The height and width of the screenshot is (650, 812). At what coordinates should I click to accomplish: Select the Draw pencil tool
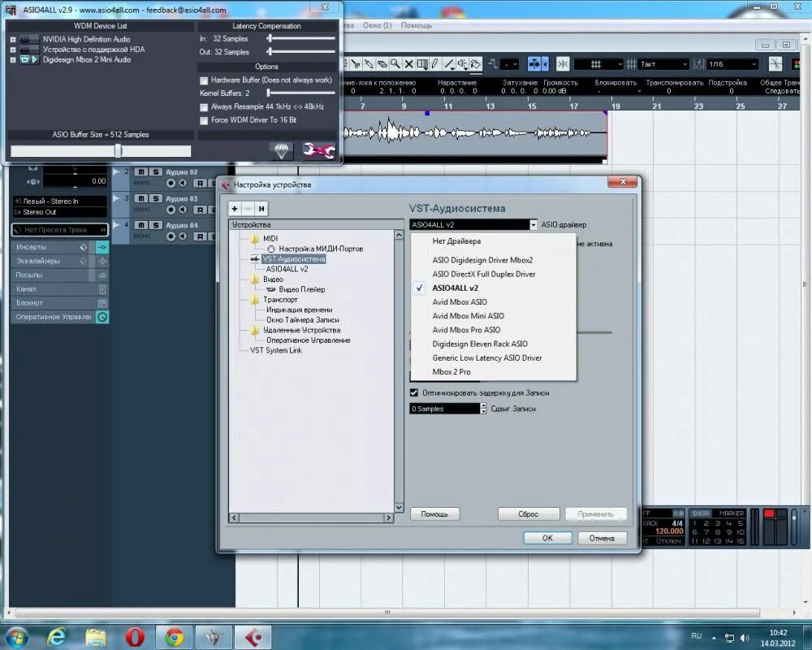[x=435, y=63]
